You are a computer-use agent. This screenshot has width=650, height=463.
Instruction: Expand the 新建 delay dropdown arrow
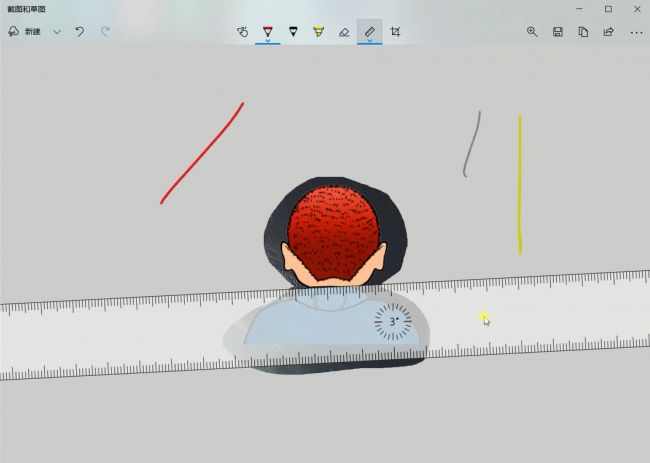point(57,32)
